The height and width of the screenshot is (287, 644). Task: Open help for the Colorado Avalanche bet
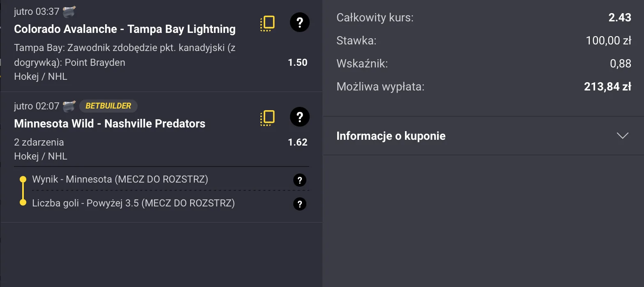[x=299, y=22]
